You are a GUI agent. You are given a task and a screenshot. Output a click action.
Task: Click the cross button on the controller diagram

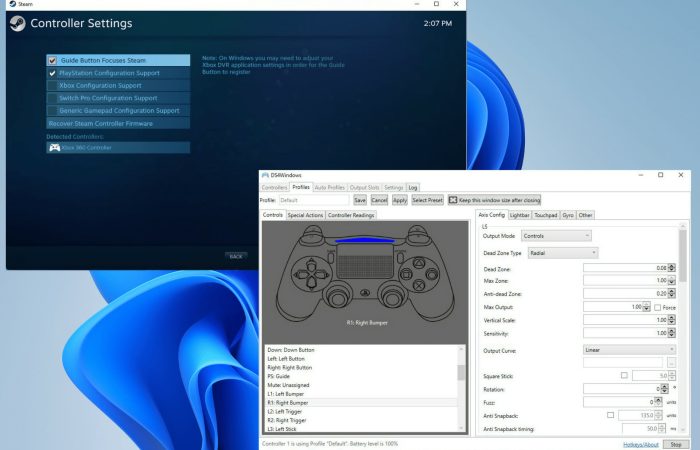419,285
